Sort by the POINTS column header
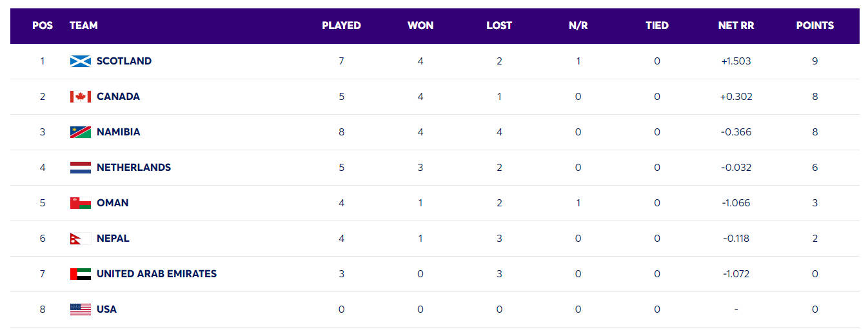 pyautogui.click(x=815, y=26)
